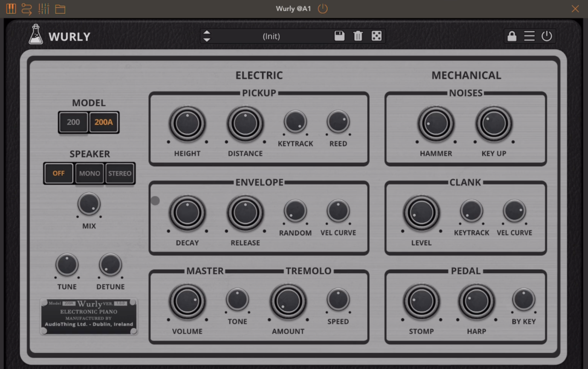Click the envelope RELEASE knob

point(245,212)
